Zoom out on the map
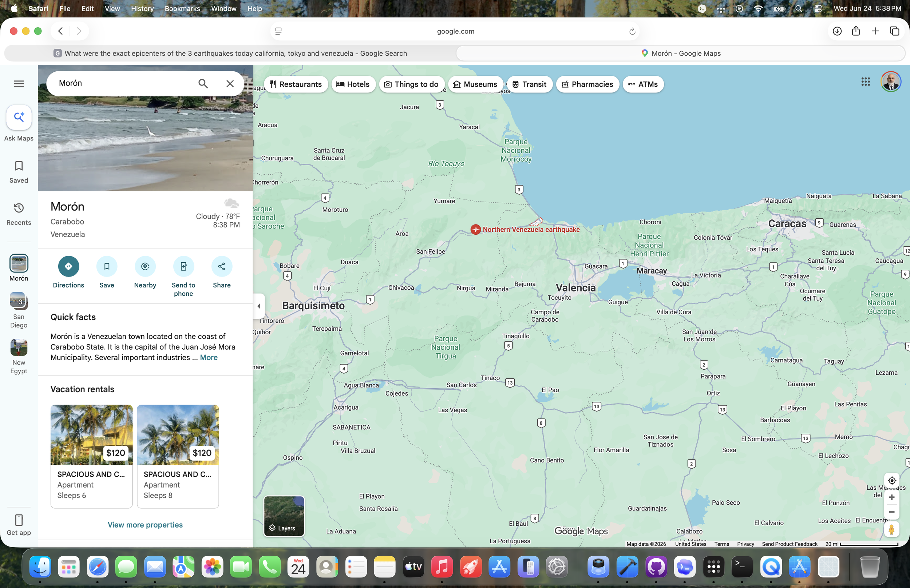This screenshot has height=588, width=910. [892, 512]
